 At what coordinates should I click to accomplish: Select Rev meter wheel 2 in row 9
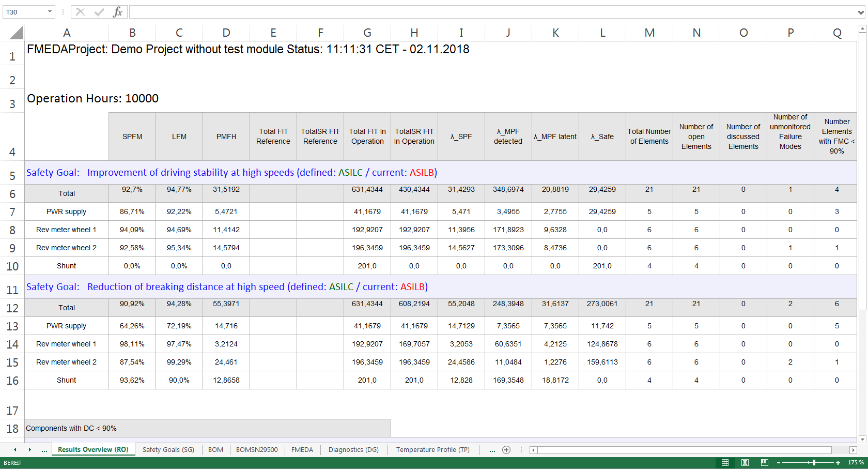[67, 248]
